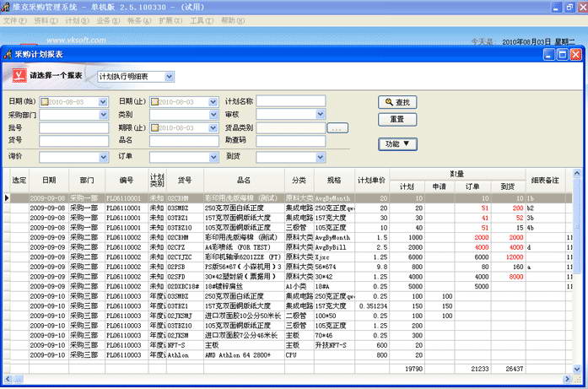
Task: Toggle the 日期(始) date checkbox
Action: [45, 102]
